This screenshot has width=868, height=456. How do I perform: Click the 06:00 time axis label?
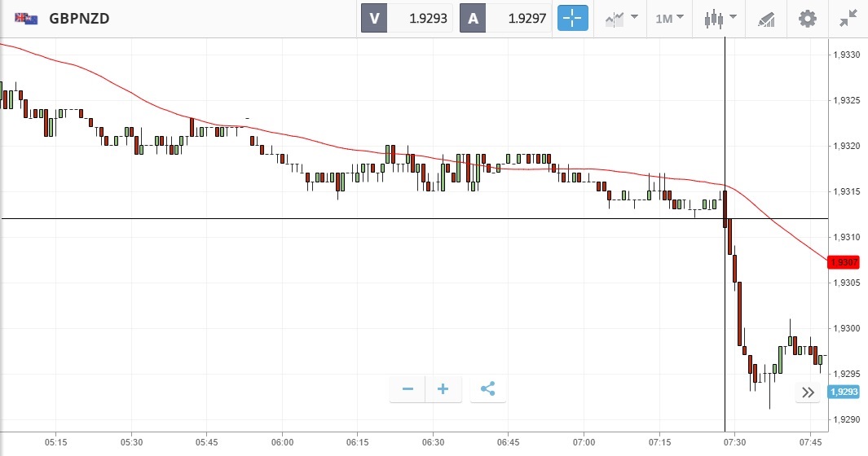point(282,442)
